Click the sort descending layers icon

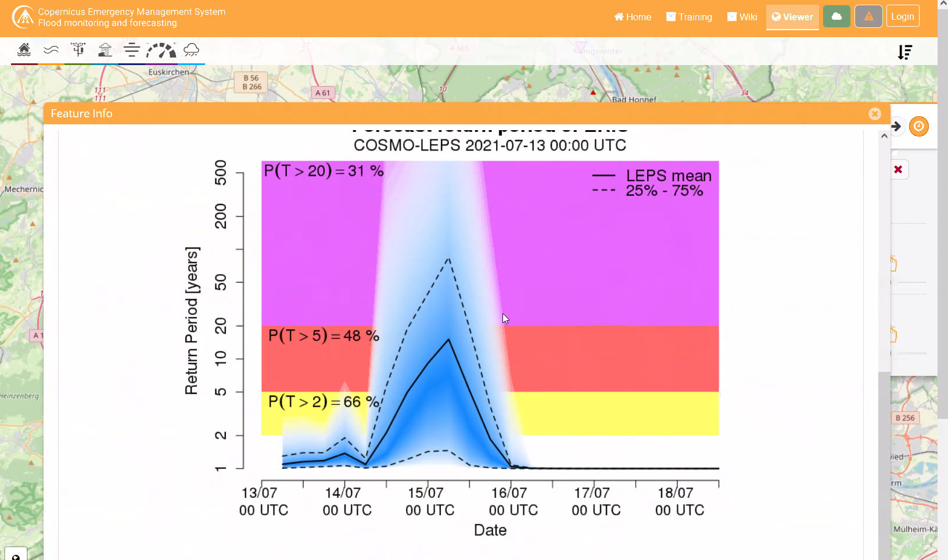[x=905, y=52]
